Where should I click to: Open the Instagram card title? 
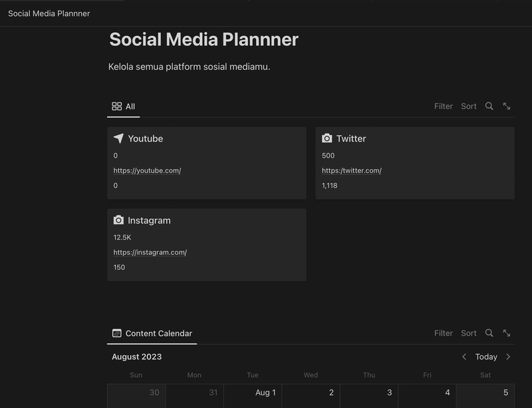(149, 220)
